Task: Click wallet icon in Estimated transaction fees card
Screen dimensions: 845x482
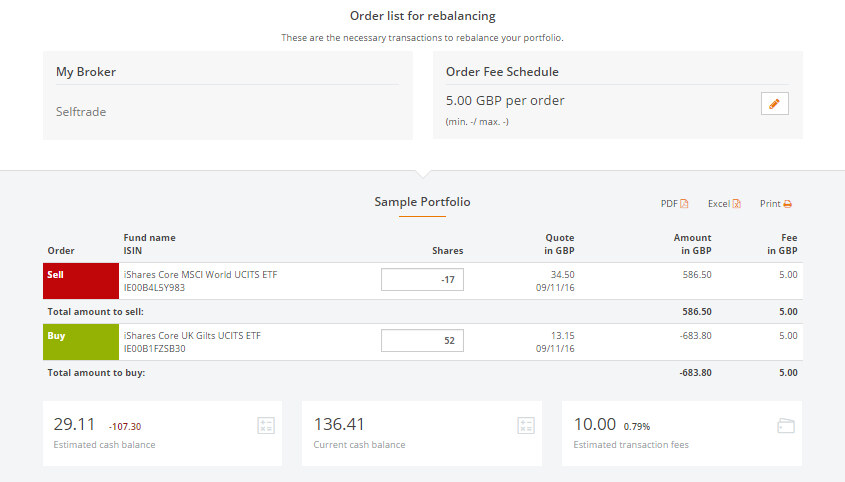Action: coord(786,426)
